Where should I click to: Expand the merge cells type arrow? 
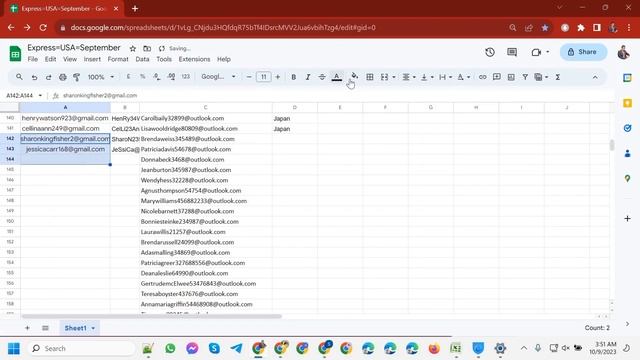click(394, 77)
